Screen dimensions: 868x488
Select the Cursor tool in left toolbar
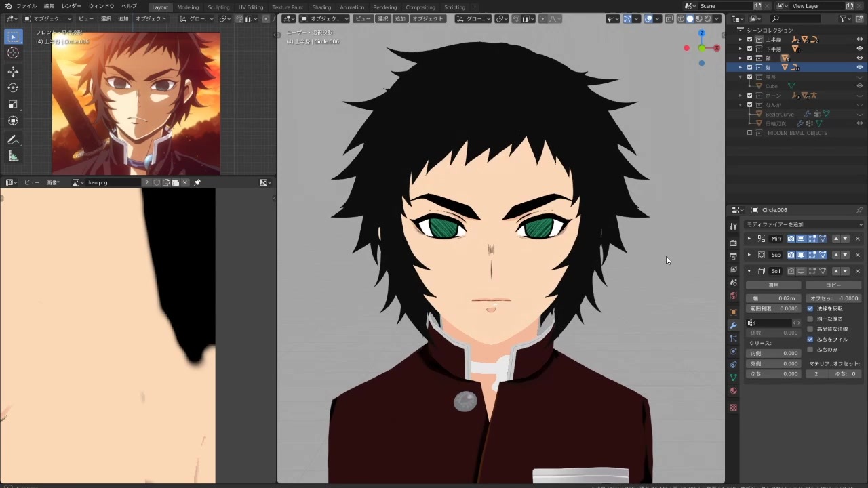coord(13,53)
